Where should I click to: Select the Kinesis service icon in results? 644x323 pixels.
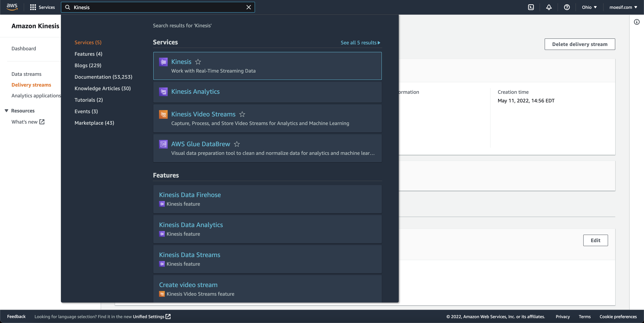pos(163,62)
